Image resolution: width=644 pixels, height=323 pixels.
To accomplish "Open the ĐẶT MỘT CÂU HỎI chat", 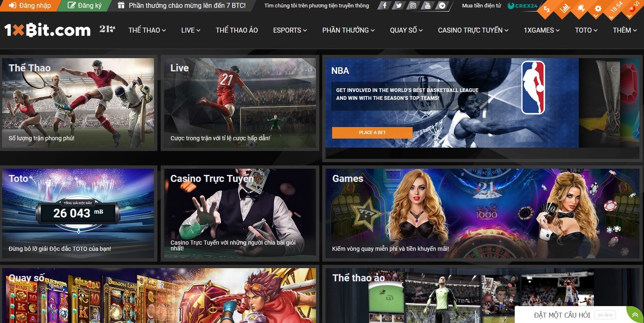I will click(562, 315).
